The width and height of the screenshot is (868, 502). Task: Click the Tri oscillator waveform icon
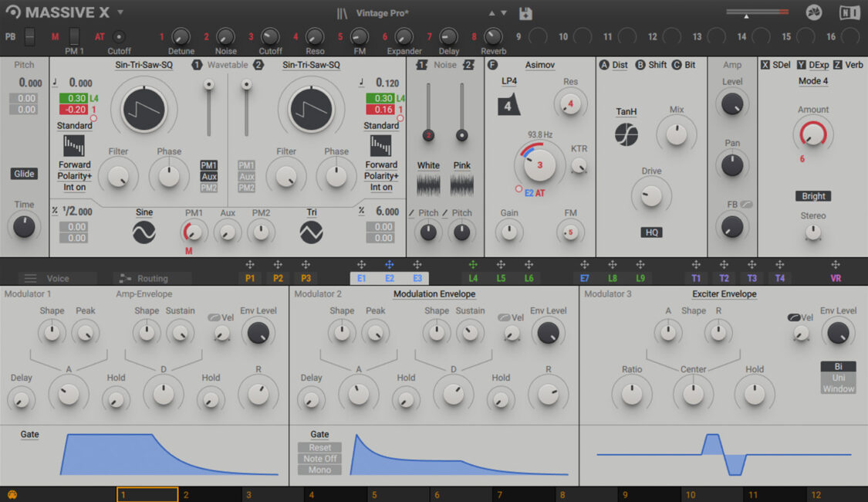(311, 232)
